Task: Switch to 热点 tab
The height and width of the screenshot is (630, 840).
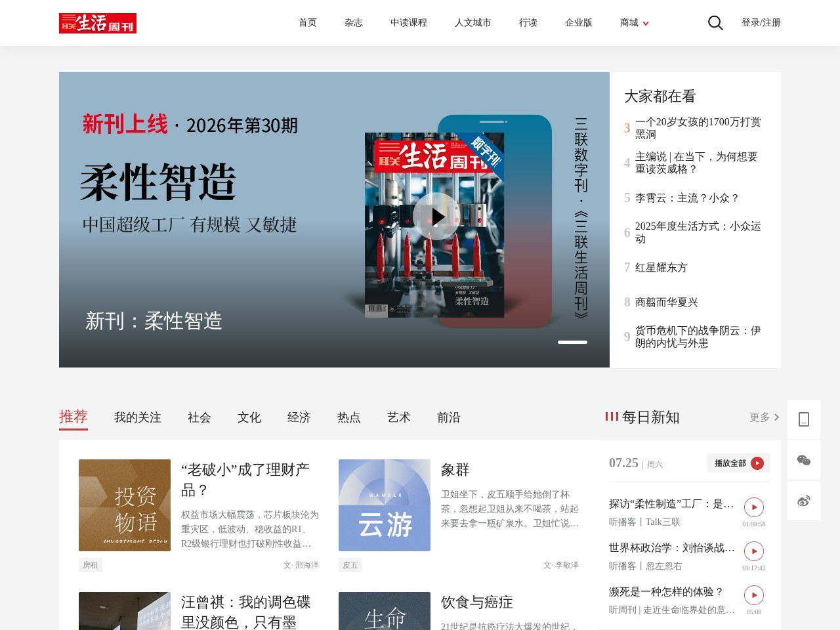Action: [349, 417]
